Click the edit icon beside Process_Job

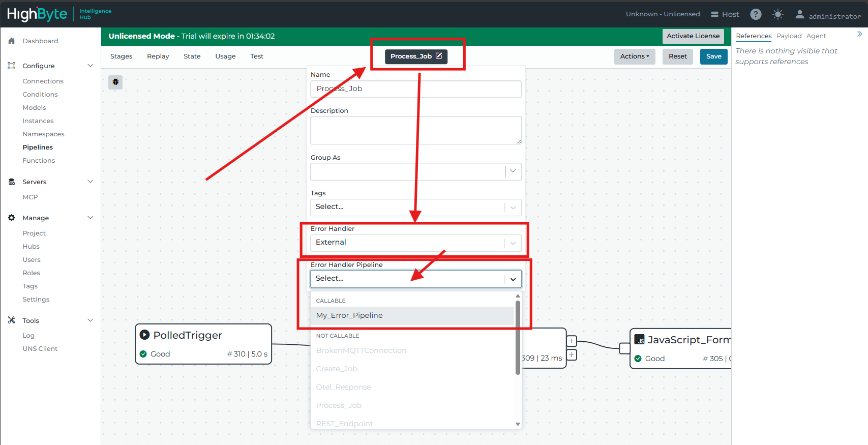(x=439, y=56)
